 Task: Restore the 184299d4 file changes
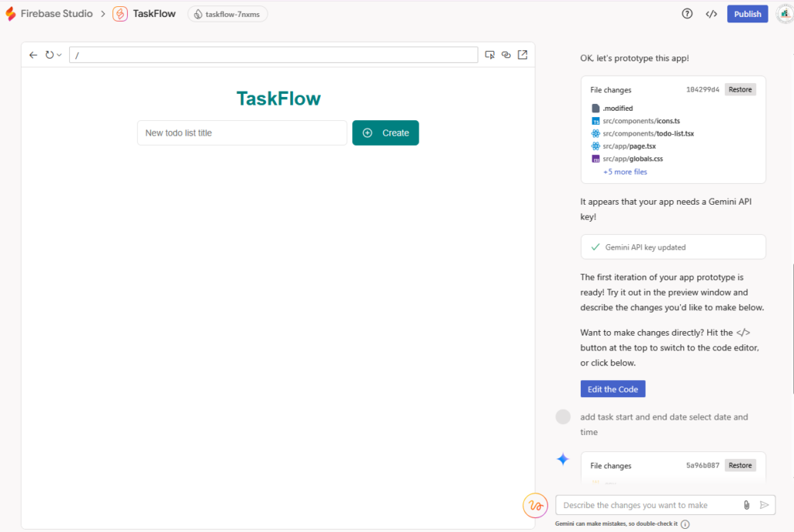(x=740, y=90)
